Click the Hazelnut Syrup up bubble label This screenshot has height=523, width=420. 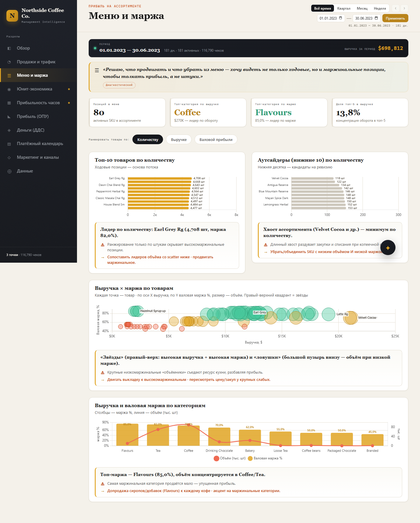153,311
